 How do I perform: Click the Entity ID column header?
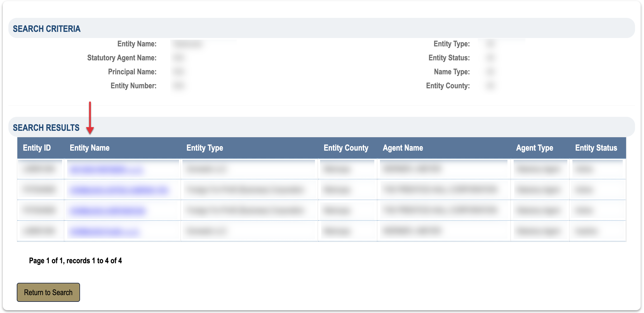(x=37, y=148)
